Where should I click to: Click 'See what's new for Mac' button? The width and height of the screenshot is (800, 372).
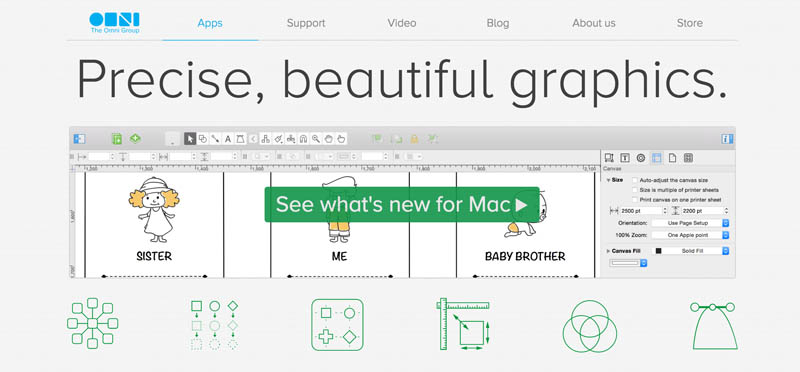(x=402, y=204)
